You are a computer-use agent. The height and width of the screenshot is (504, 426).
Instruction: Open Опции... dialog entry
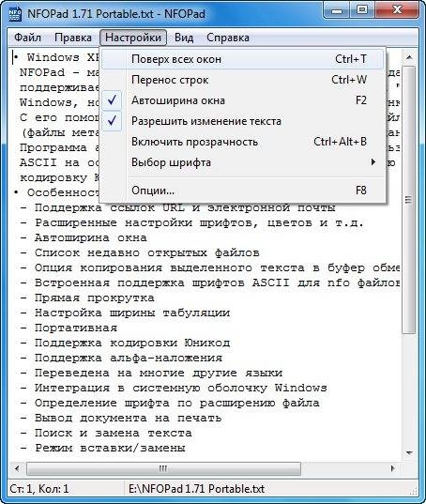point(242,191)
